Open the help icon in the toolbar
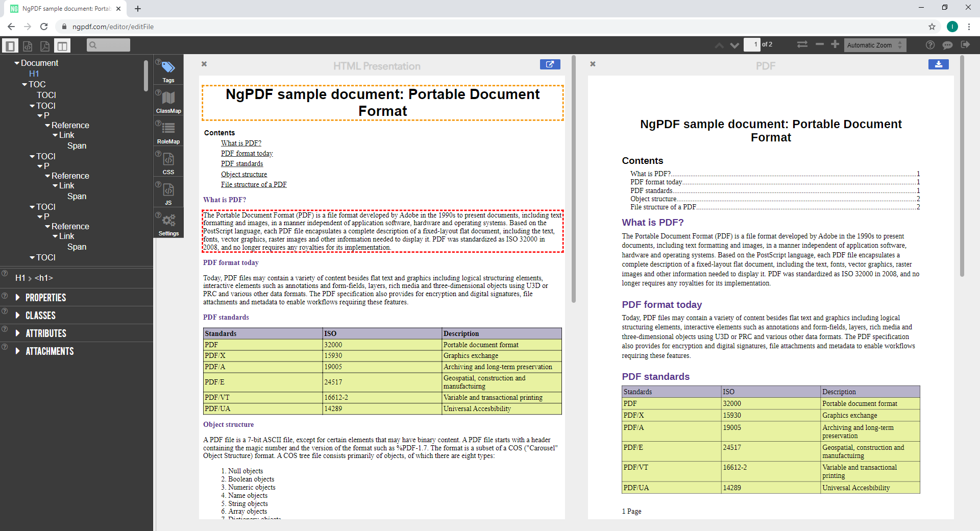The height and width of the screenshot is (531, 980). (930, 45)
